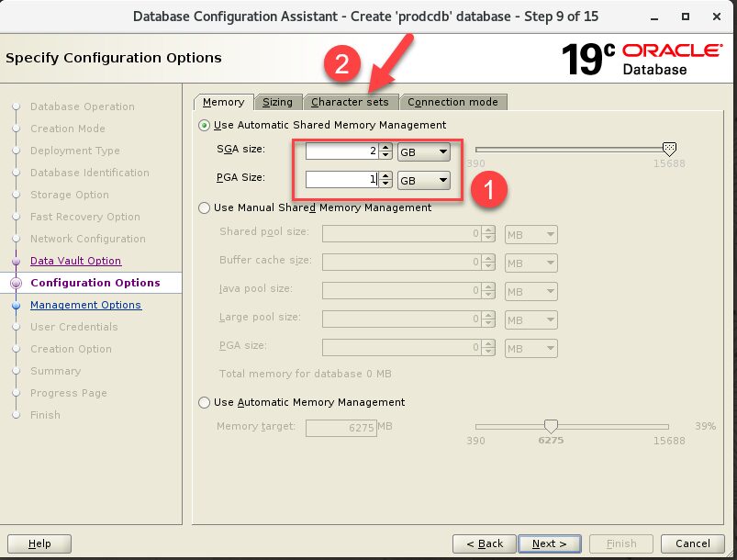
Task: Click Storage Option step in sidebar
Action: click(70, 195)
